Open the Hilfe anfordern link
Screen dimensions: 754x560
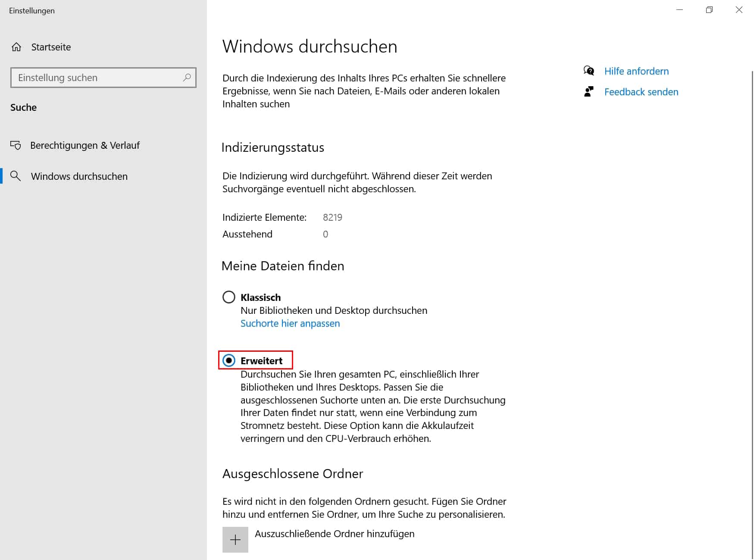pos(636,71)
